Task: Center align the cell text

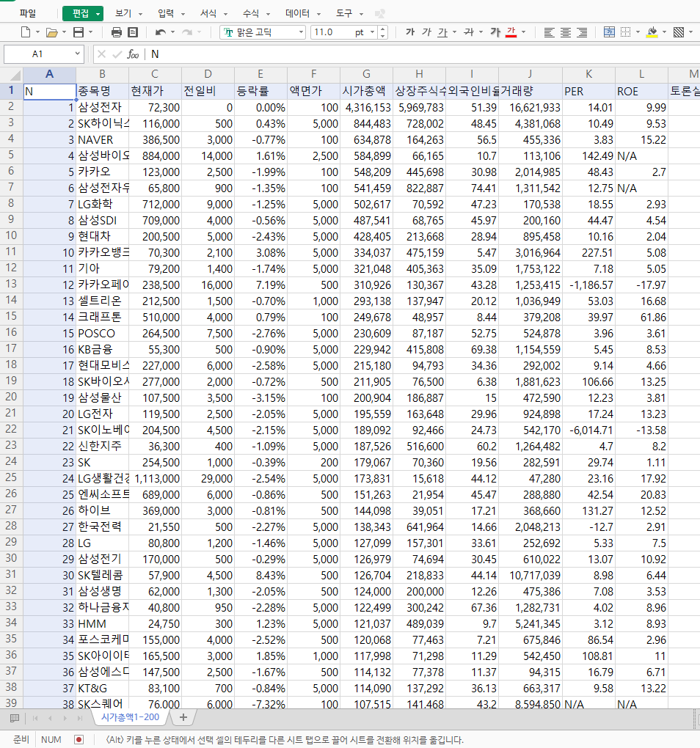Action: (x=566, y=32)
